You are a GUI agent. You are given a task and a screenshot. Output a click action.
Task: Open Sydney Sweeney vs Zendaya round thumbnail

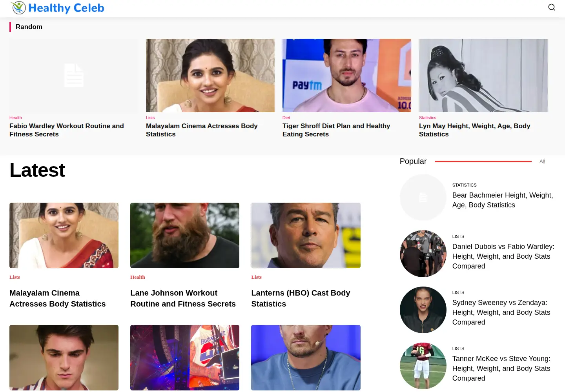tap(423, 310)
